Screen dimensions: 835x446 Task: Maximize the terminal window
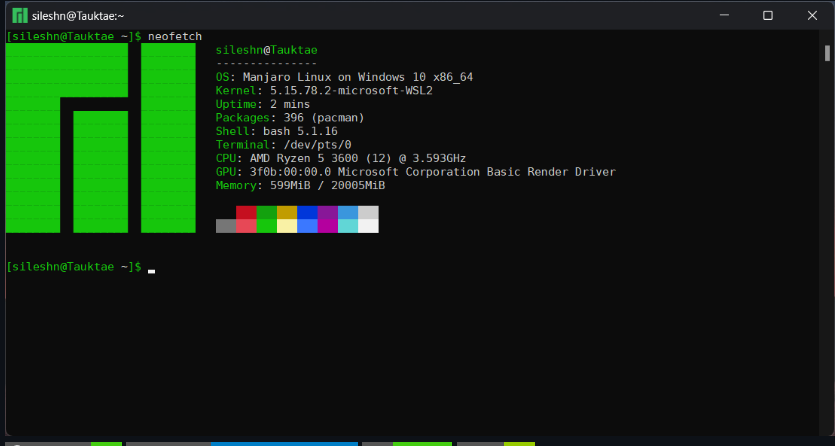[768, 15]
